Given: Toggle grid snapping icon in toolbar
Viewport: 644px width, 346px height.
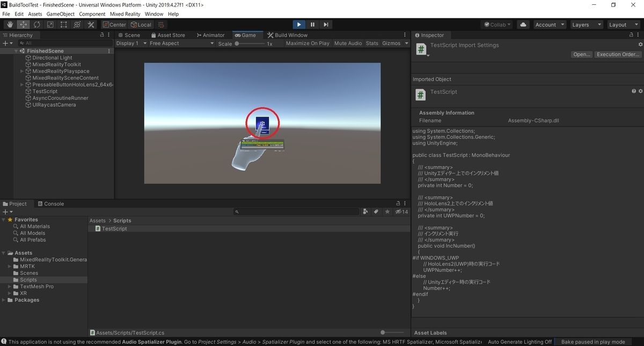Looking at the screenshot, I should tap(160, 25).
